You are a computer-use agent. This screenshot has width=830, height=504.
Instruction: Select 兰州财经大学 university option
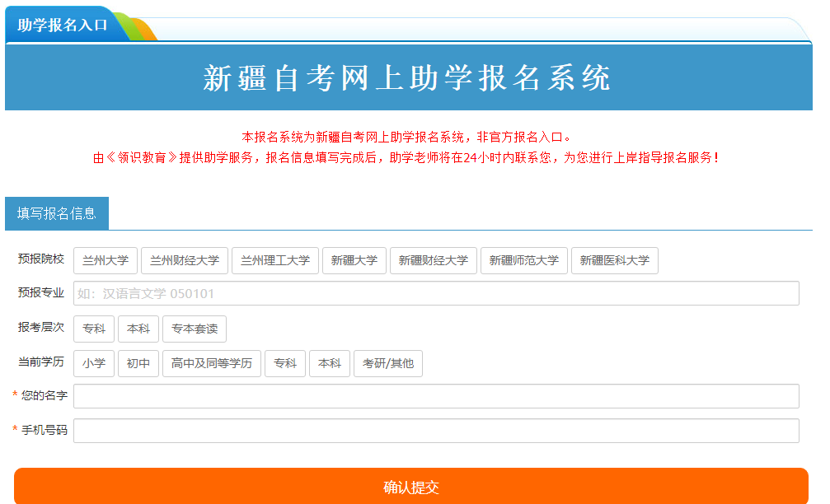pyautogui.click(x=185, y=259)
